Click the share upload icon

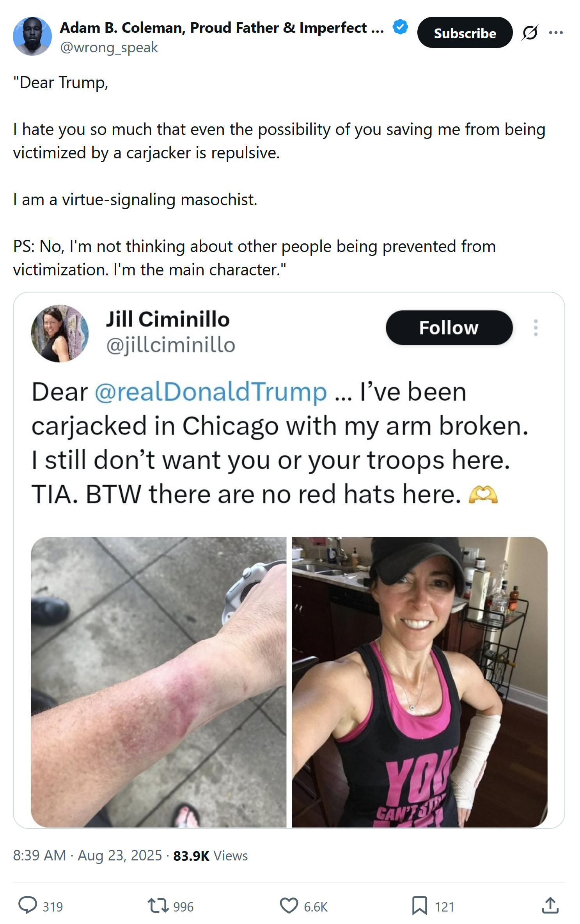pos(550,905)
